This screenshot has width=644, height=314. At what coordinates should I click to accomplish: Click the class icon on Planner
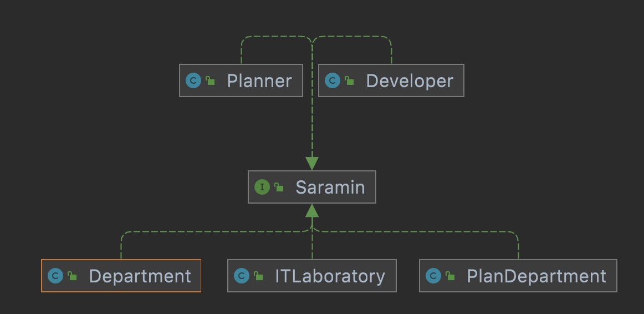point(193,80)
